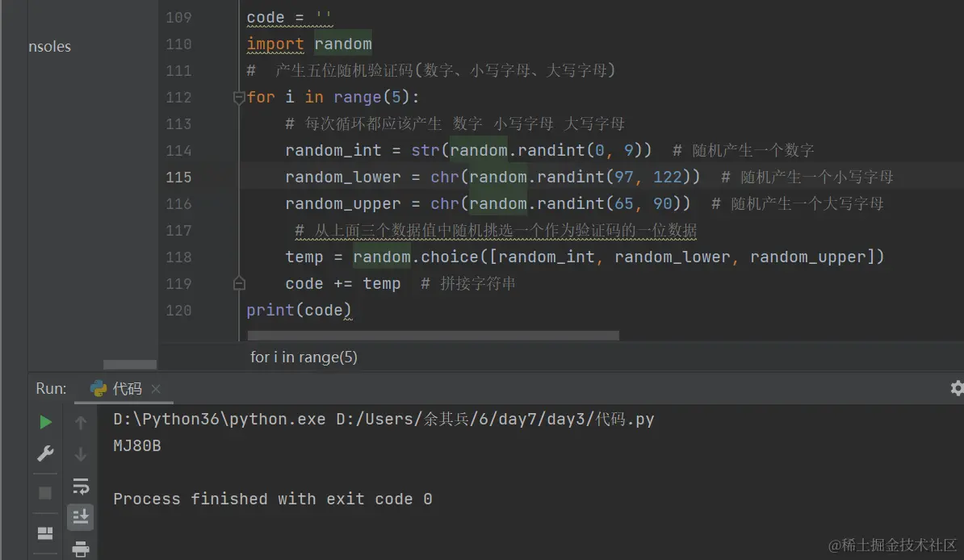
Task: Click line number 120 in gutter
Action: coord(178,311)
